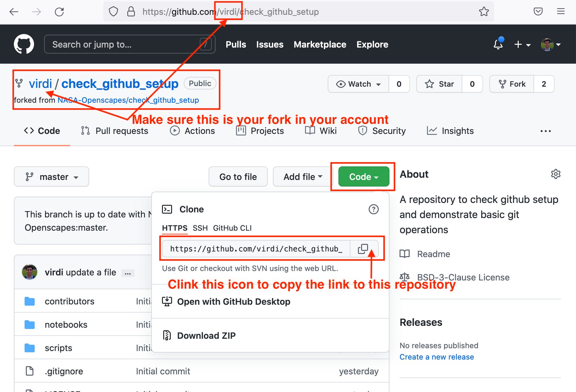576x392 pixels.
Task: Click the Go to file button
Action: pyautogui.click(x=238, y=176)
